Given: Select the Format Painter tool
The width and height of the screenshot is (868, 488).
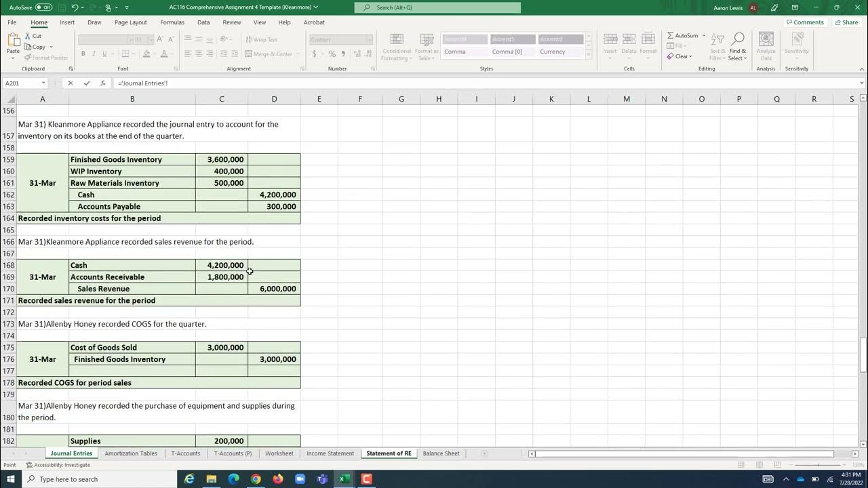Looking at the screenshot, I should [46, 58].
